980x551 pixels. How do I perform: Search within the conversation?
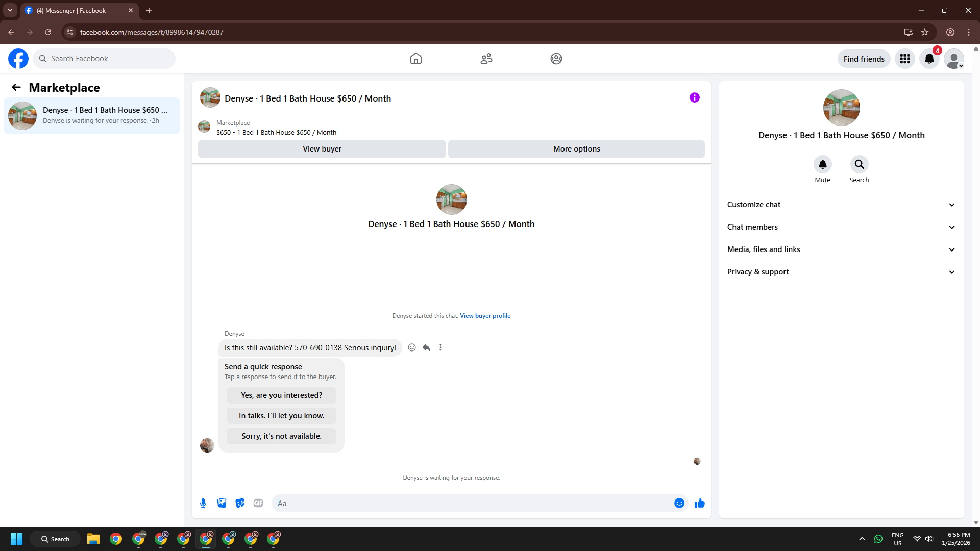(860, 164)
